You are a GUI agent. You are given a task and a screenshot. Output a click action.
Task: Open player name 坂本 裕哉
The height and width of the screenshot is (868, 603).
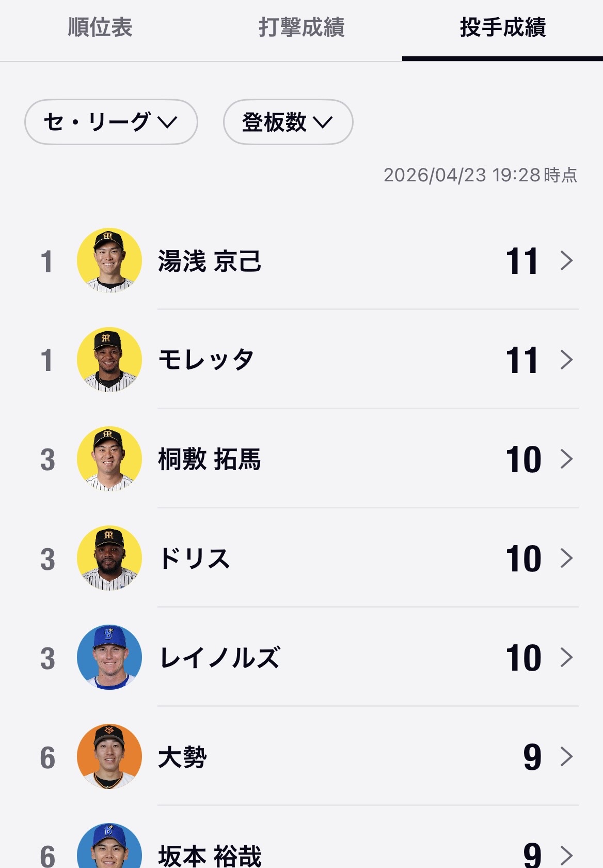pos(210,856)
